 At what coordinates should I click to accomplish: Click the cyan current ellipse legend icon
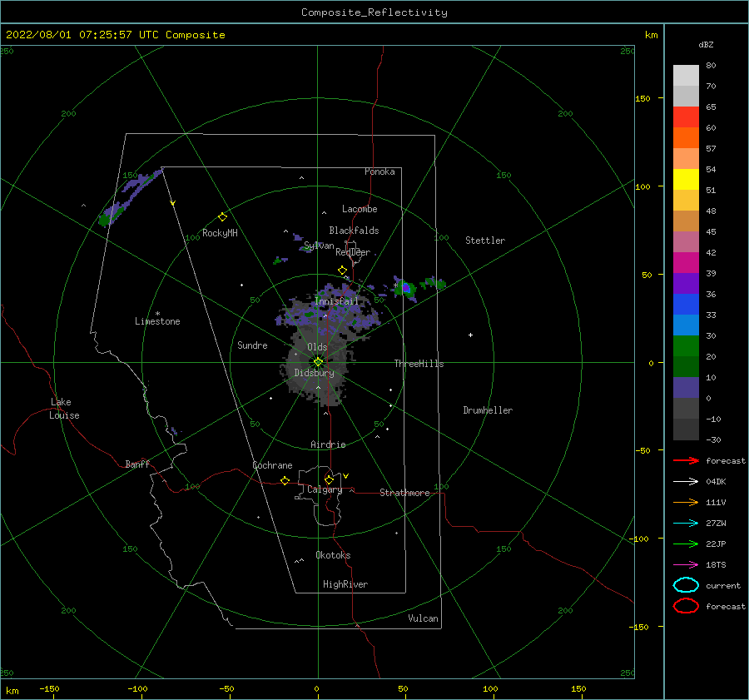click(686, 585)
